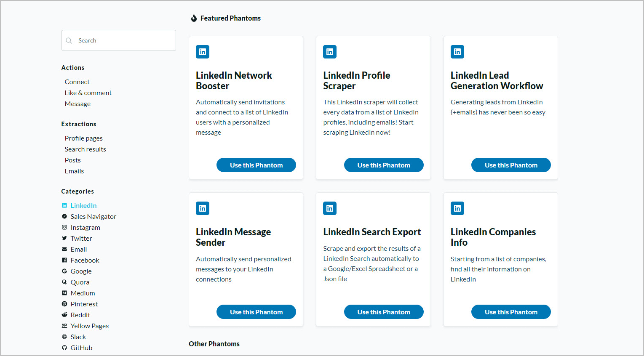
Task: Open the LinkedIn Search Export title
Action: (x=372, y=232)
